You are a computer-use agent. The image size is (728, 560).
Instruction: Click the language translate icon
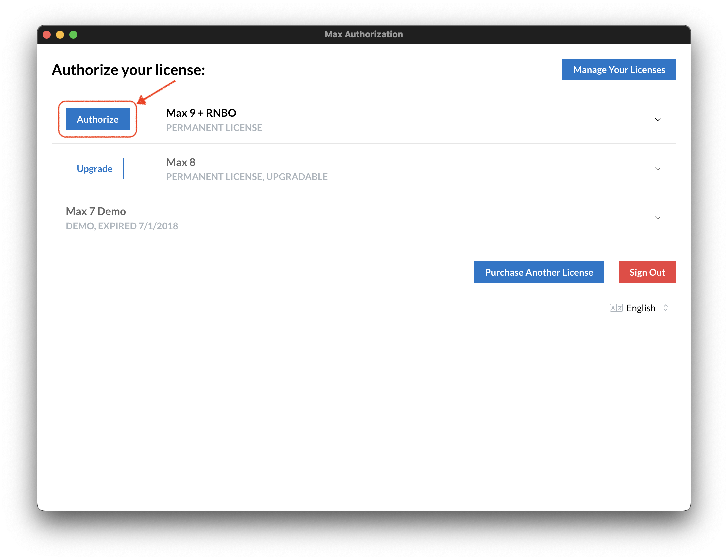click(616, 308)
